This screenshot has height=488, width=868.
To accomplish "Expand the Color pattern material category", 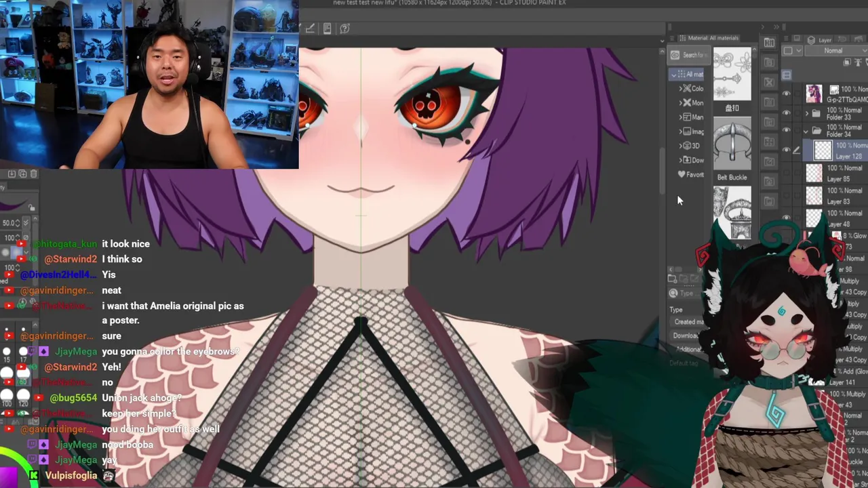I will pos(681,89).
